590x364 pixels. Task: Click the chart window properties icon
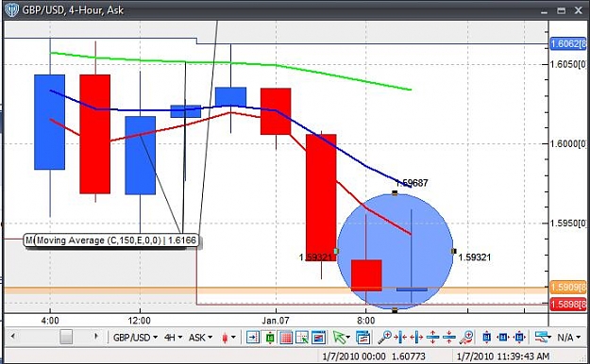tap(318, 338)
